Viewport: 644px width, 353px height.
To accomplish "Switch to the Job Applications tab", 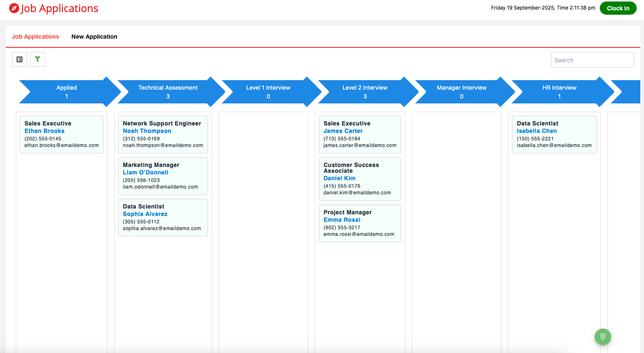I will click(35, 37).
